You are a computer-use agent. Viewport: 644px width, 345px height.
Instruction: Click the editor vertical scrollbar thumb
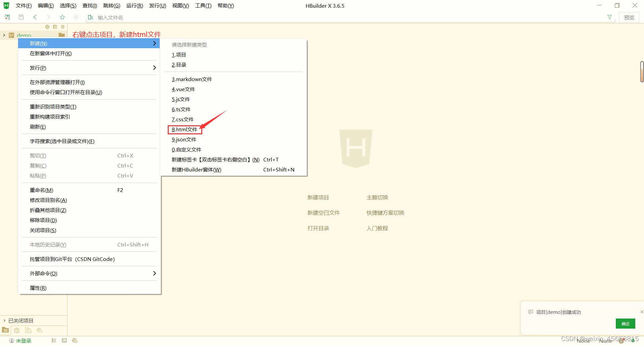(x=642, y=72)
